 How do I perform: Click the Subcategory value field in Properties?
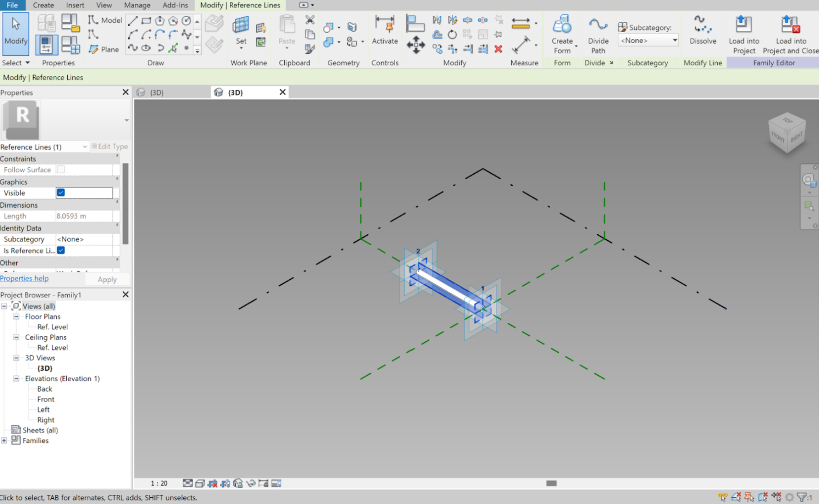click(84, 239)
